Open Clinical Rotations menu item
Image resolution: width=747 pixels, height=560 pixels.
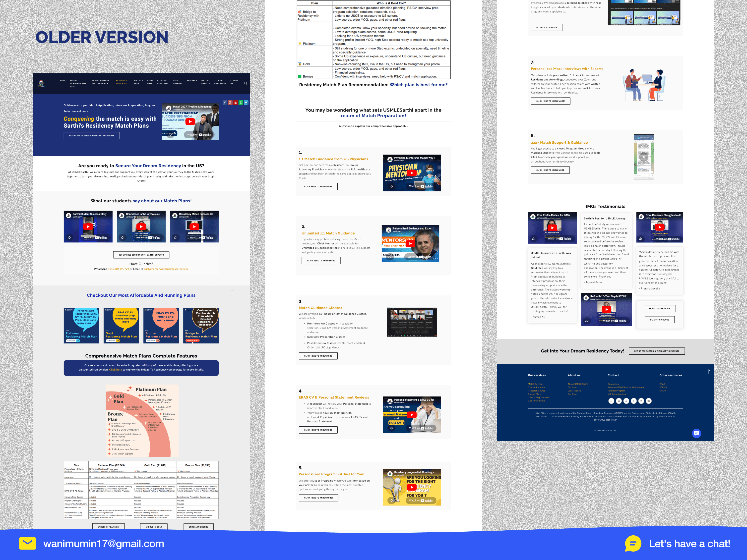pyautogui.click(x=162, y=82)
